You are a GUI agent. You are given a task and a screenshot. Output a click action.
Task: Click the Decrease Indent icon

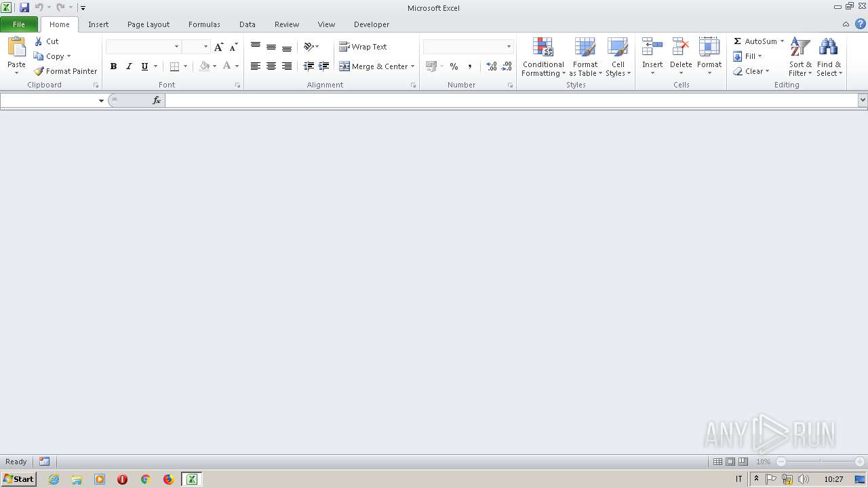point(309,66)
